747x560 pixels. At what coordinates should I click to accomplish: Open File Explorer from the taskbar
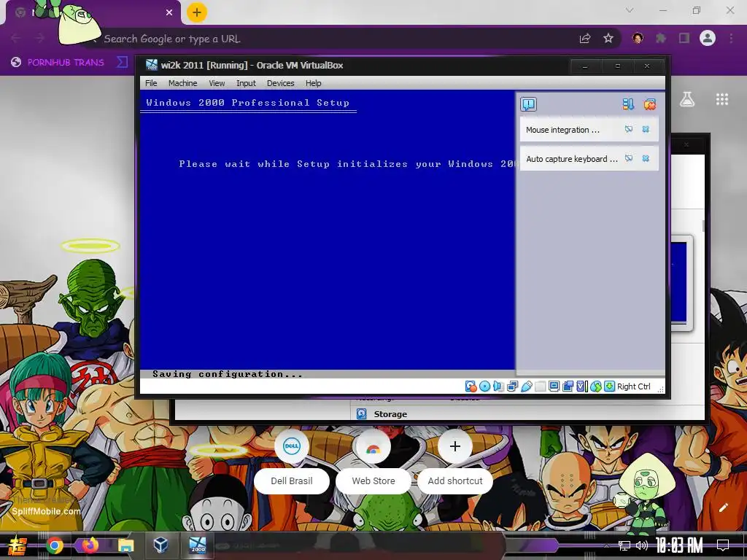[125, 545]
